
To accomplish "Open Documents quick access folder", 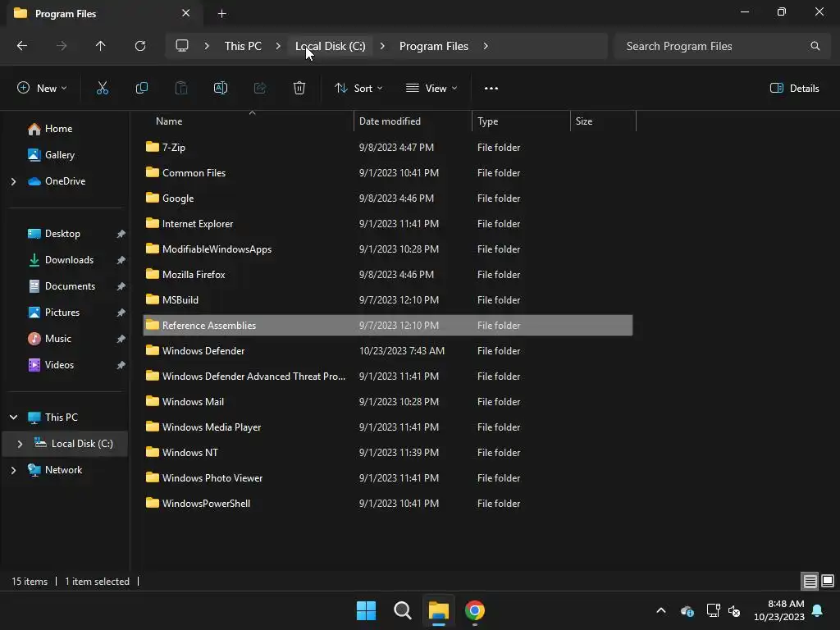I will (x=70, y=286).
